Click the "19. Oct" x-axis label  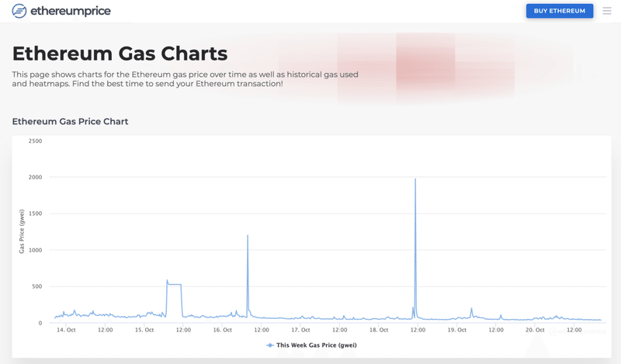(x=457, y=330)
